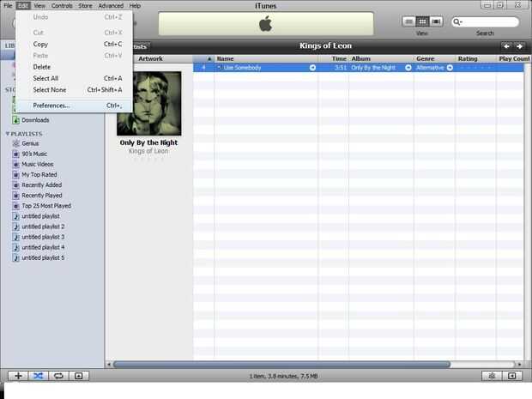Select the Genius playlist
The width and height of the screenshot is (532, 399).
[30, 143]
